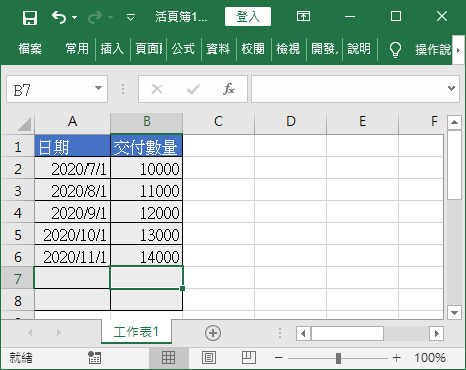Click the macro recording status bar icon
466x370 pixels.
(x=94, y=358)
